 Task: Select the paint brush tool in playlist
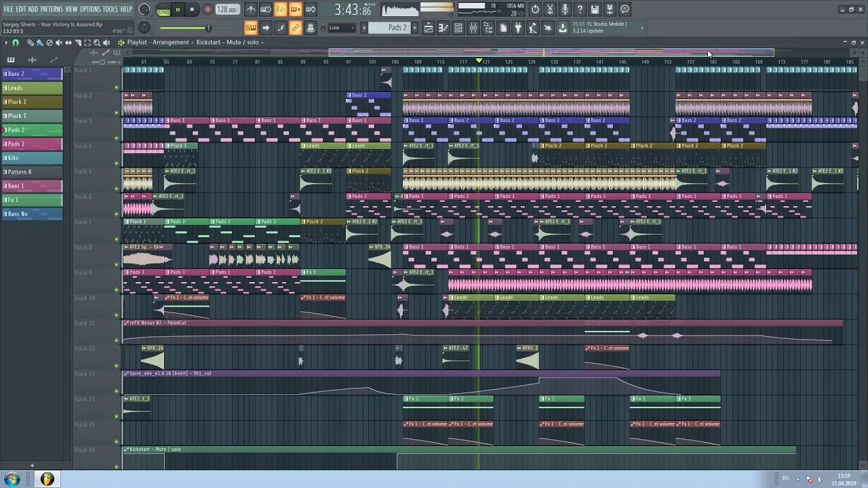tap(39, 43)
